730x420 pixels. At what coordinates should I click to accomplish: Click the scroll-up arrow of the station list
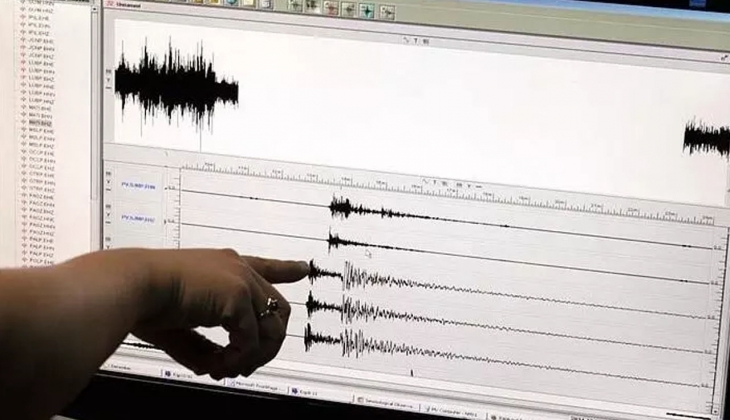coord(95,8)
